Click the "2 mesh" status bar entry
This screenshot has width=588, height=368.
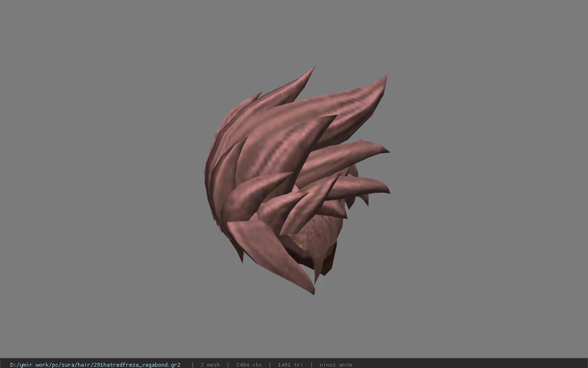pos(210,365)
